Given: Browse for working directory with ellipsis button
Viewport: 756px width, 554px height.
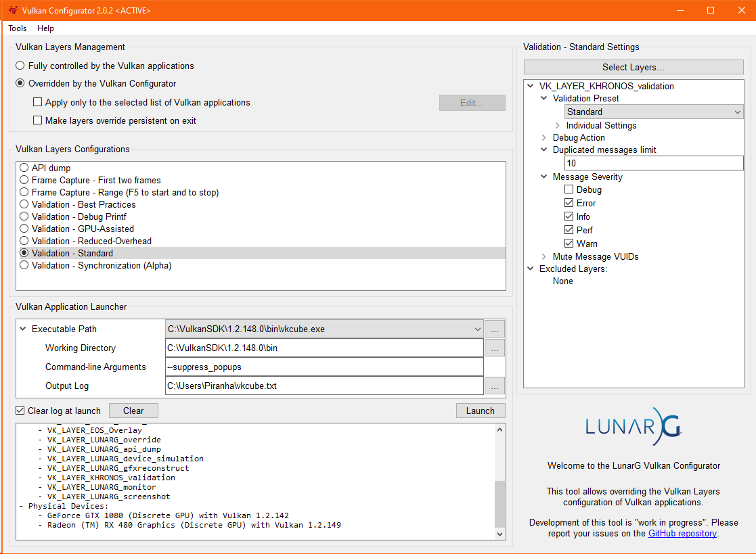Looking at the screenshot, I should click(x=495, y=348).
